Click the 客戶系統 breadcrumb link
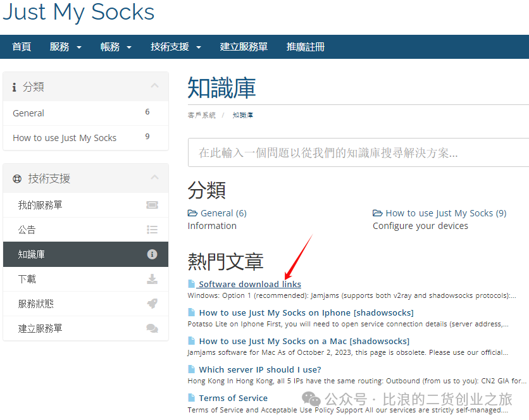529x420 pixels. 201,115
